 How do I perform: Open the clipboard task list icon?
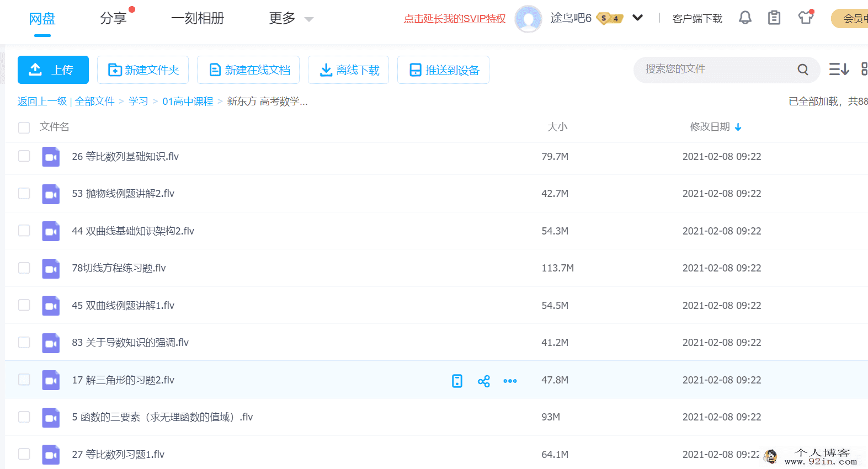pos(774,18)
